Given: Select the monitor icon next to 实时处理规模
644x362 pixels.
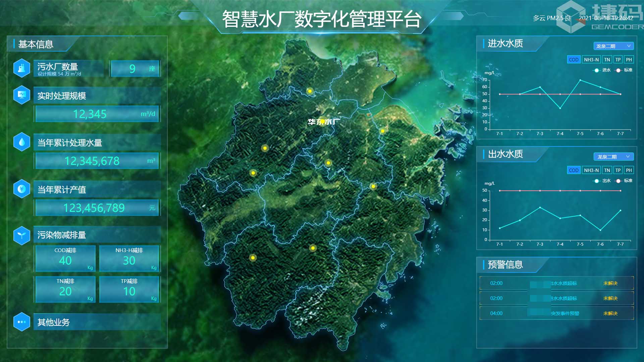Looking at the screenshot, I should point(21,95).
